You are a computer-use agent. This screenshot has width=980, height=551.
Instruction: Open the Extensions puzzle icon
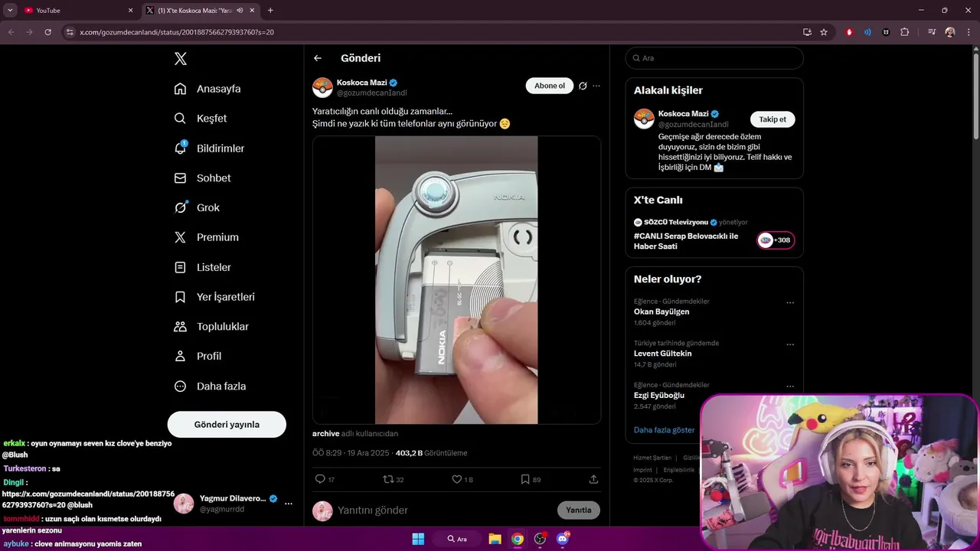905,32
